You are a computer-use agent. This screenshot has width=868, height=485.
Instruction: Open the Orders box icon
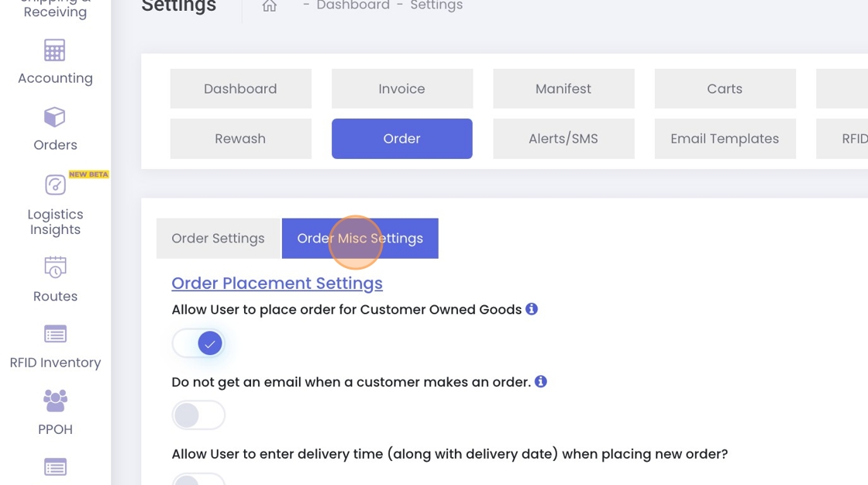tap(54, 118)
